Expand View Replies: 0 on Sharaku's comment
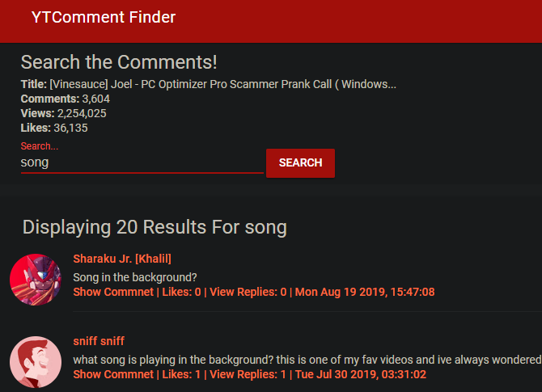 [248, 292]
